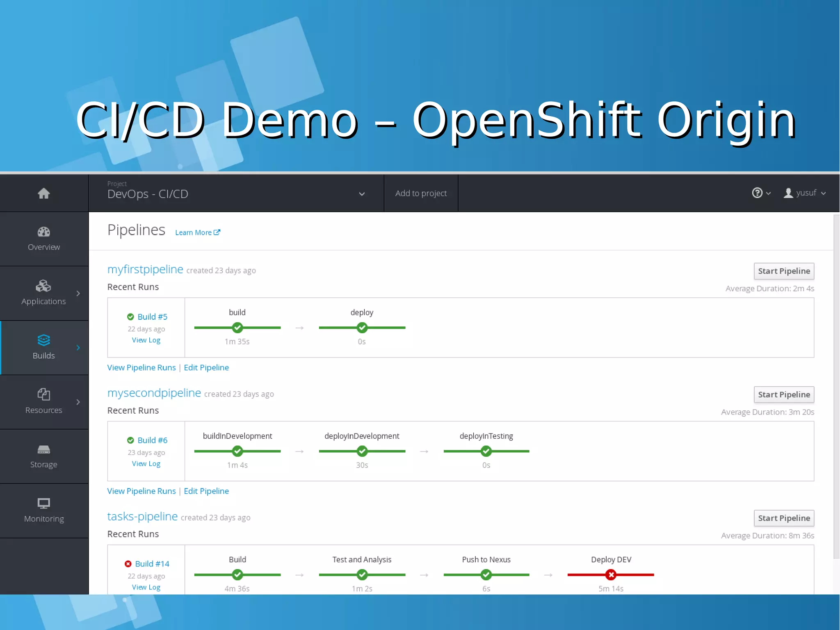The height and width of the screenshot is (630, 840).
Task: Click the failed Deploy DEV stage icon
Action: [611, 575]
